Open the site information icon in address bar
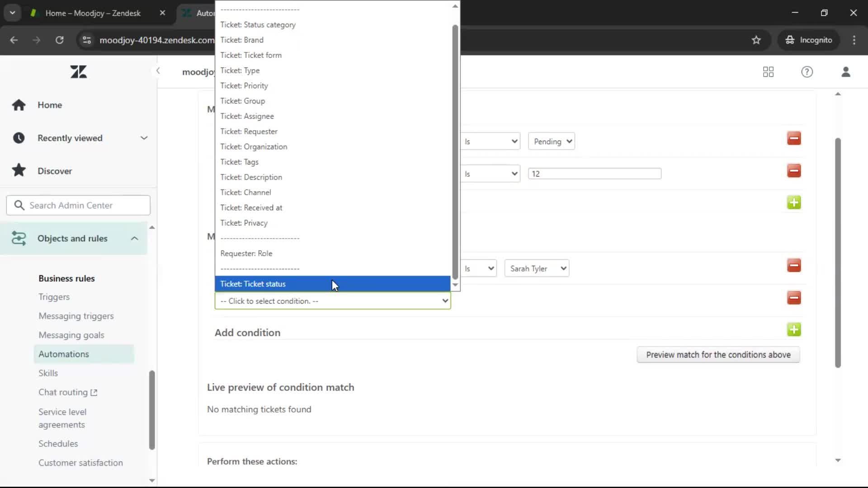Screen dimensions: 868x488 [x=86, y=40]
